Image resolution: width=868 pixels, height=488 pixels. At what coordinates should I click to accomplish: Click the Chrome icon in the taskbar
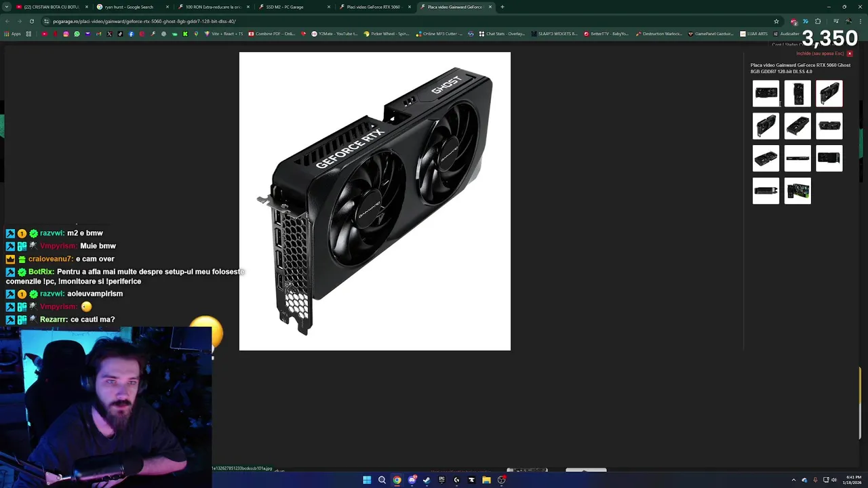[397, 480]
